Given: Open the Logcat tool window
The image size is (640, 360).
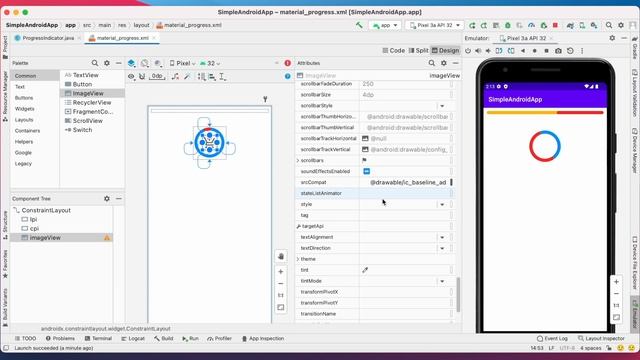Looking at the screenshot, I should tap(133, 339).
